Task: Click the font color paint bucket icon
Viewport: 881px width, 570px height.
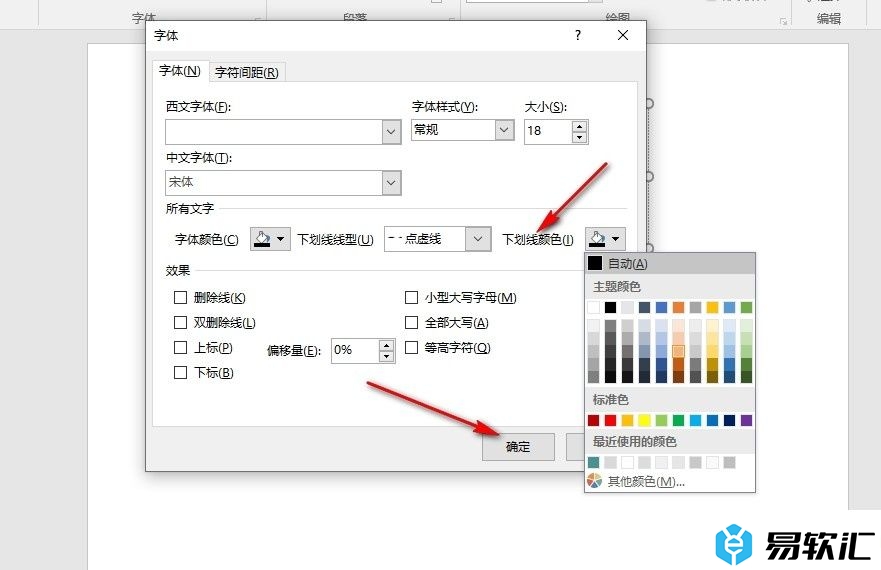Action: point(262,238)
